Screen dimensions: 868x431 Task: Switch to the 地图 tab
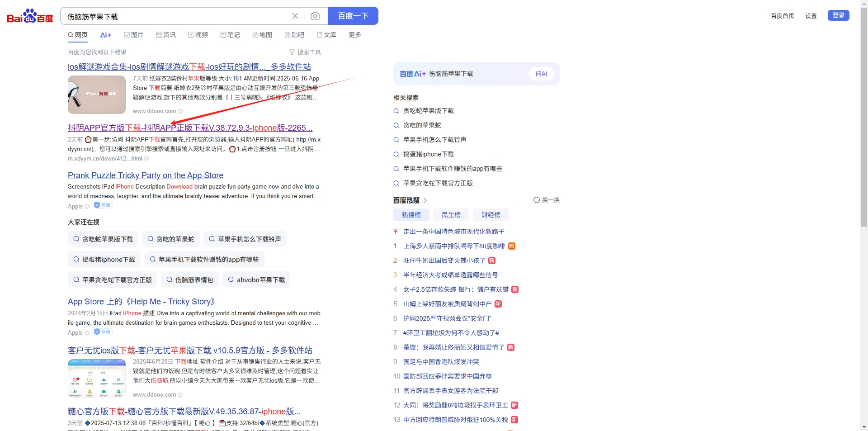pyautogui.click(x=262, y=35)
